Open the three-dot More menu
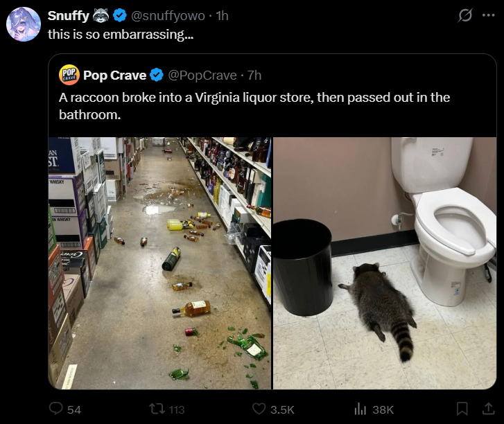The image size is (504, 424). tap(488, 15)
